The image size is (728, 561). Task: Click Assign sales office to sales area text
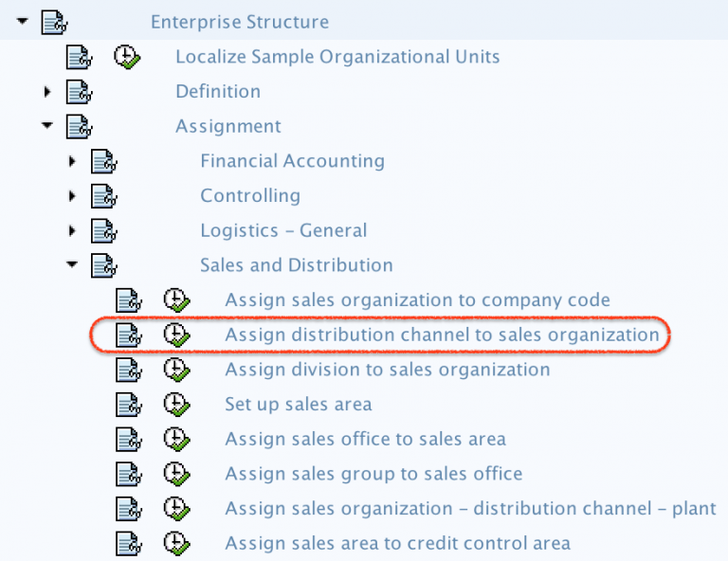point(365,440)
